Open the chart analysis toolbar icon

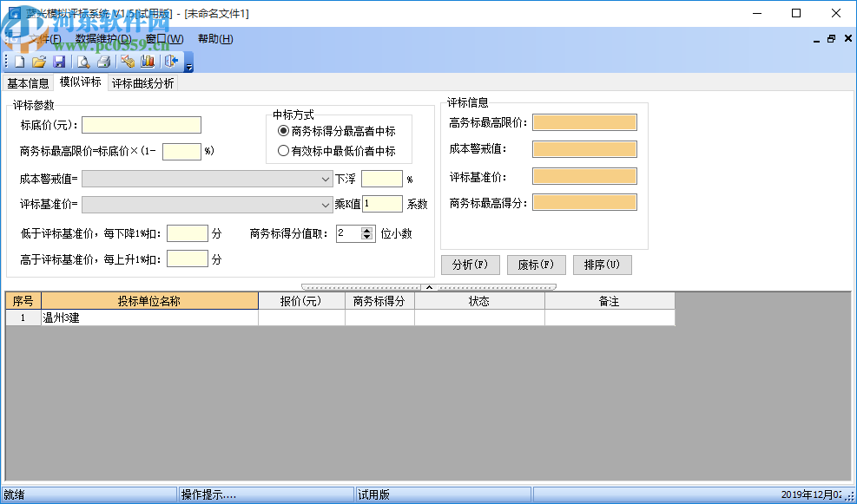point(148,62)
